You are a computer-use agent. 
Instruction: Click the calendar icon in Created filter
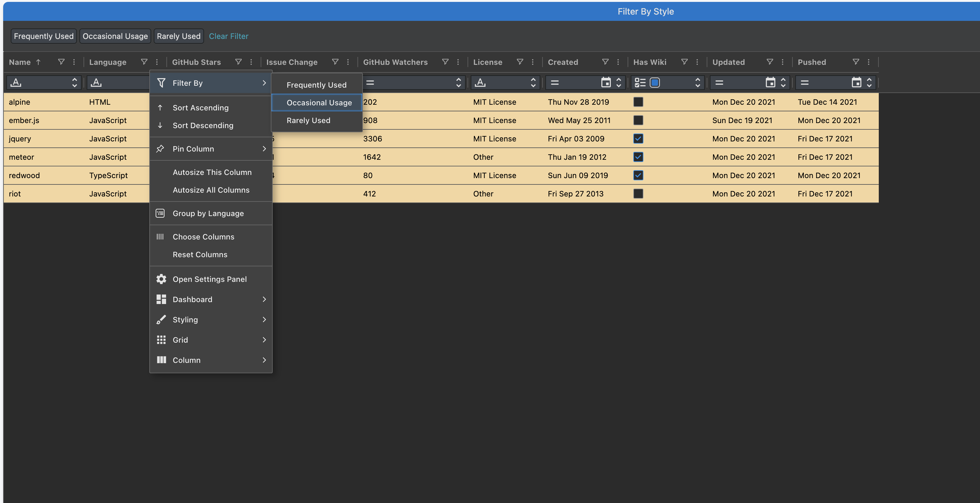606,83
